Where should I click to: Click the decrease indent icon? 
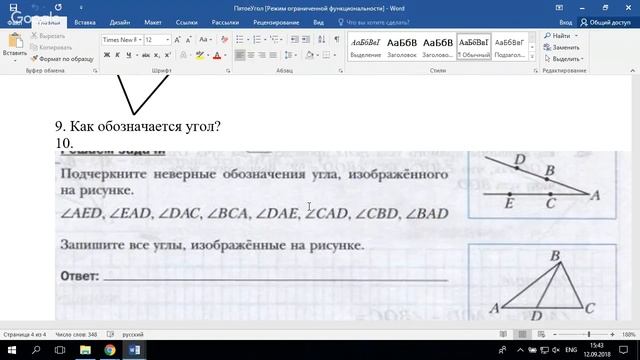[x=294, y=40]
